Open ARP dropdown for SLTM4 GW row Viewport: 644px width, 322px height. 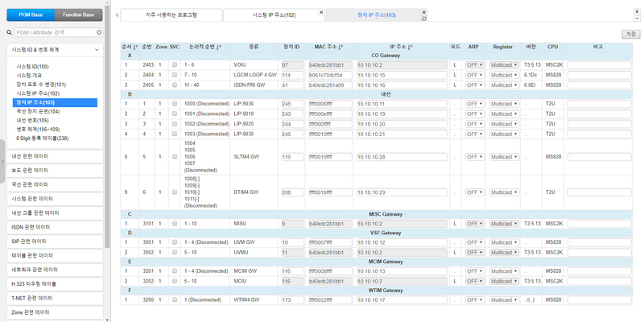[475, 157]
